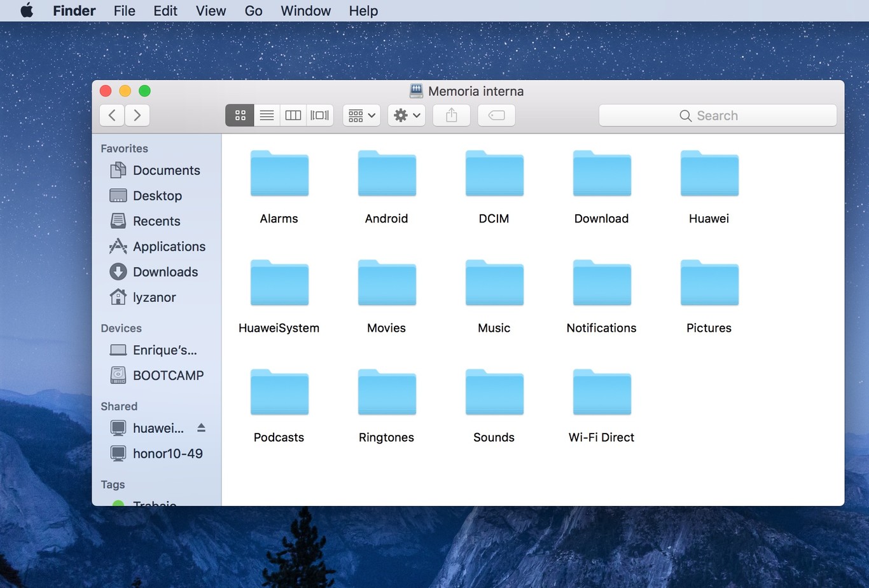Open the Action gear dropdown menu
Screen dimensions: 869x588
(407, 115)
